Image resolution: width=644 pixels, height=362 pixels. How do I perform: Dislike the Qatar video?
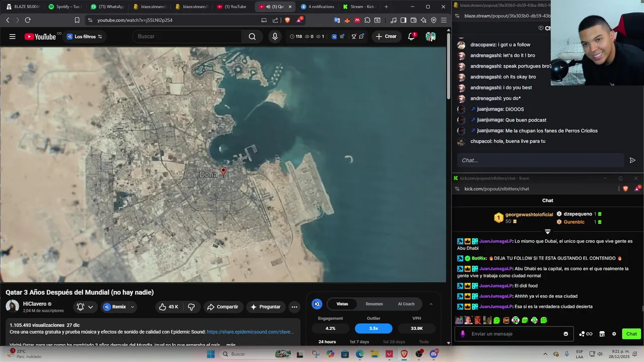(191, 307)
